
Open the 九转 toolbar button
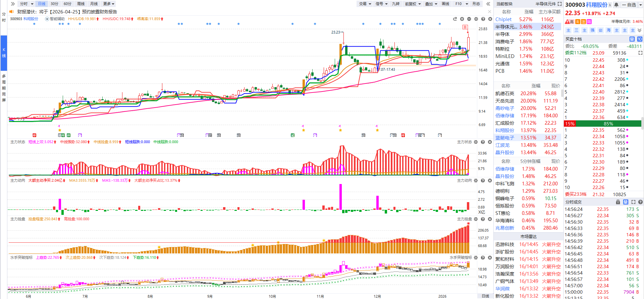tap(396, 4)
